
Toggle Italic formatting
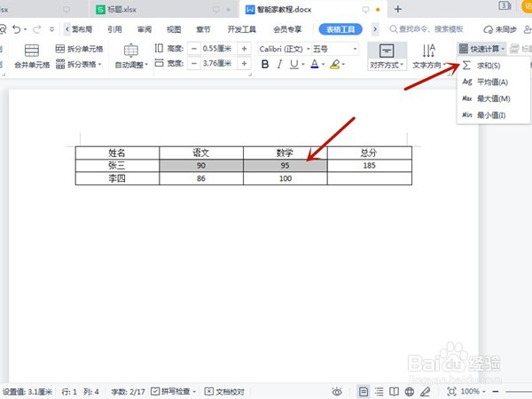[x=279, y=64]
